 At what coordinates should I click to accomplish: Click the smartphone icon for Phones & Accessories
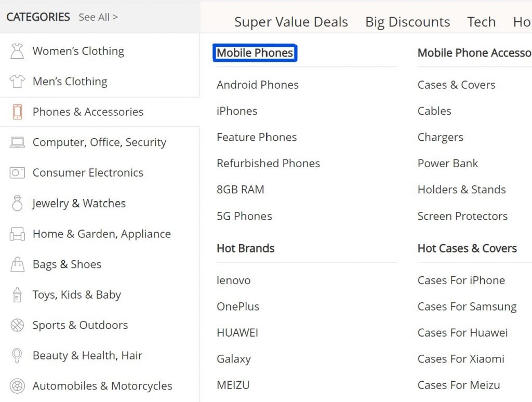[17, 112]
